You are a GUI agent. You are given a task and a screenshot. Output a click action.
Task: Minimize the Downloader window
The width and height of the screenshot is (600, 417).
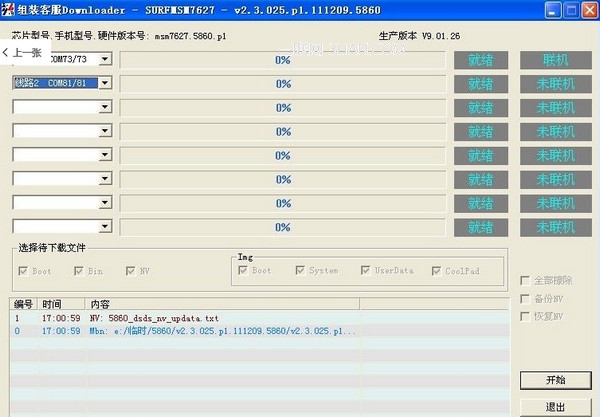click(553, 10)
